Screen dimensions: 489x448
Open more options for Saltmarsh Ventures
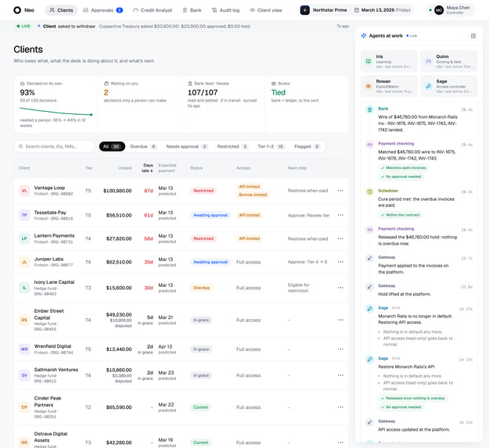340,375
